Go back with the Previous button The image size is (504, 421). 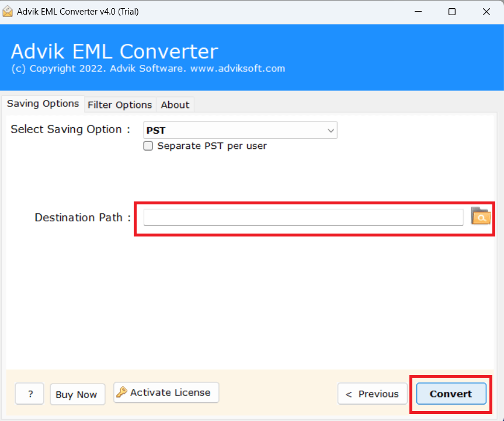[372, 394]
